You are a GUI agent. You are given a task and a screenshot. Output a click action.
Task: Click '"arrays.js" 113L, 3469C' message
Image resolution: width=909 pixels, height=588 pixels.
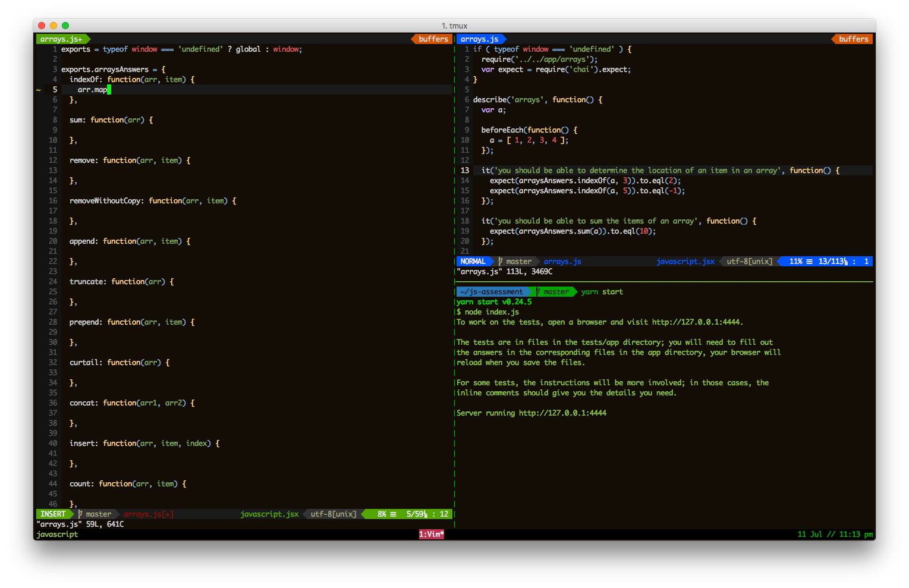(x=504, y=272)
